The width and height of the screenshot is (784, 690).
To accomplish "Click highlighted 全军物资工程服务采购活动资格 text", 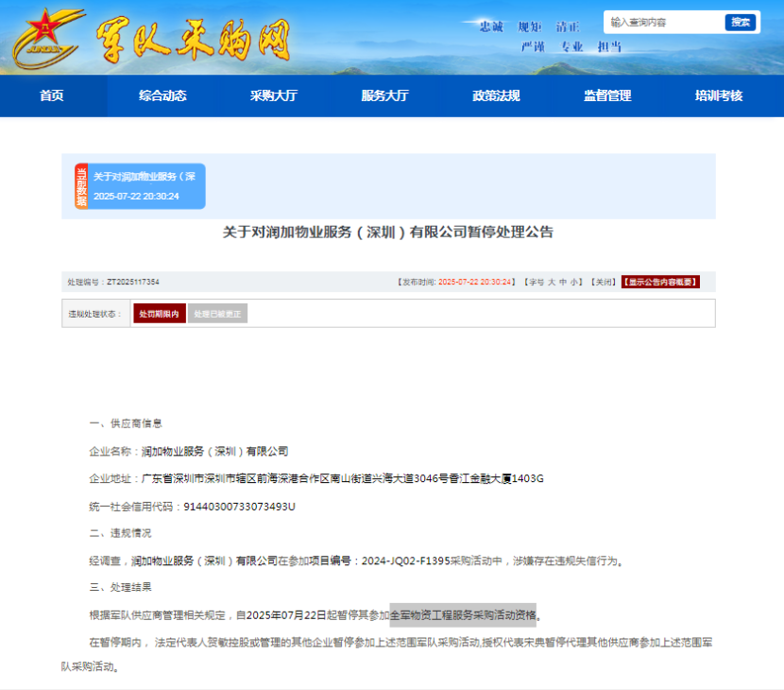I will (463, 615).
